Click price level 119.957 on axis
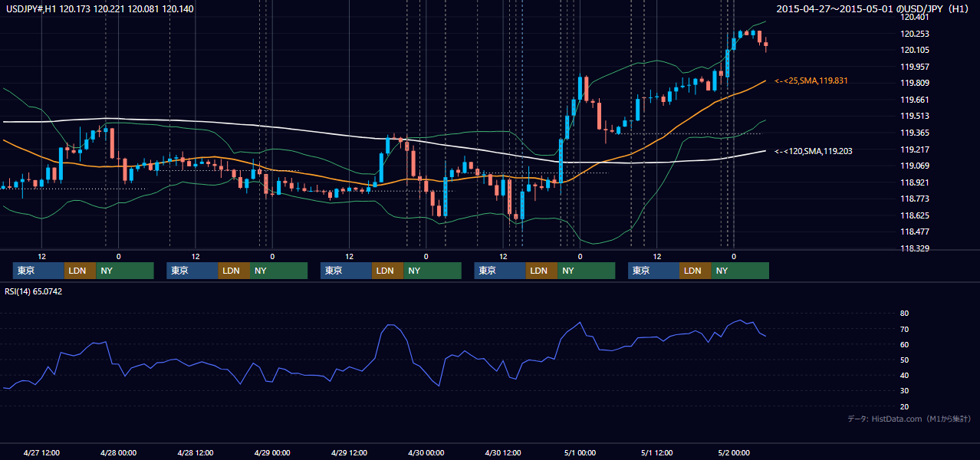This screenshot has height=460, width=980. coord(915,67)
